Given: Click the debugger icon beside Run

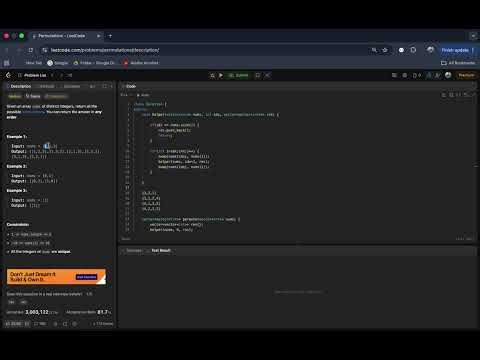Looking at the screenshot, I should (212, 75).
